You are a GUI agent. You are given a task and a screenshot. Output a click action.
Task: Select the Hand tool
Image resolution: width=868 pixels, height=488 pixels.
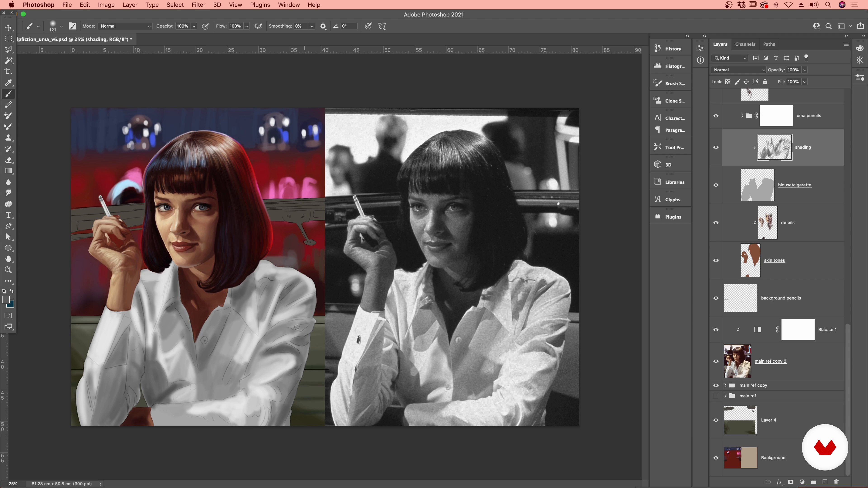[x=8, y=259]
